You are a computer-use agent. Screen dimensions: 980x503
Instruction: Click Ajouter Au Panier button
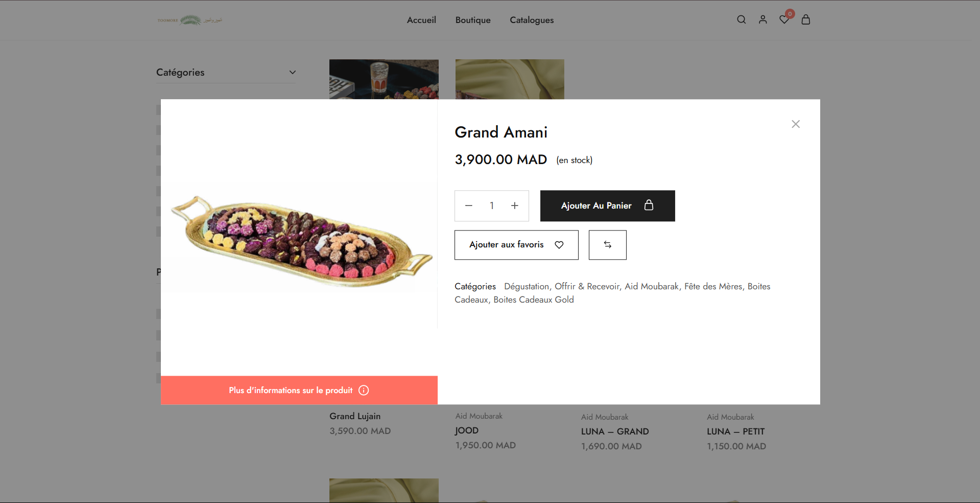tap(607, 205)
